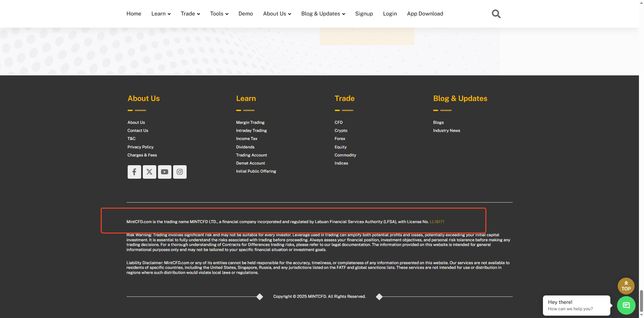Image resolution: width=644 pixels, height=318 pixels.
Task: Open Initial Public Offering footer link
Action: point(256,171)
